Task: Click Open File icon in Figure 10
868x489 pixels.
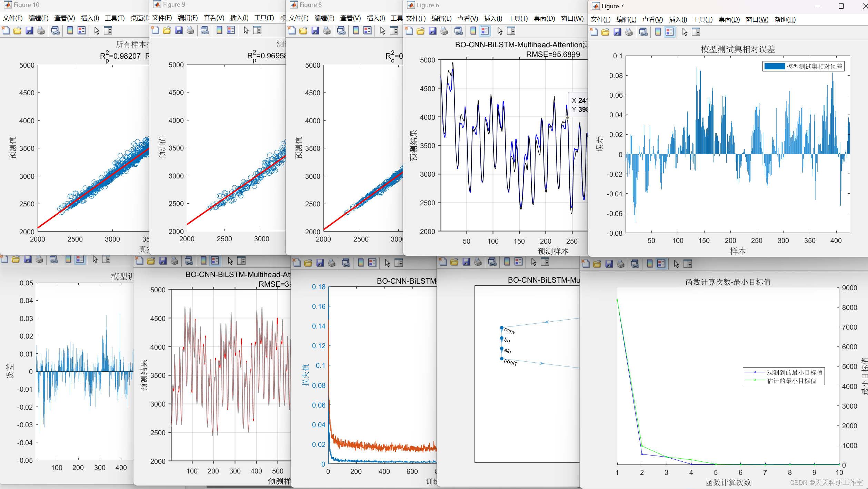Action: (17, 30)
